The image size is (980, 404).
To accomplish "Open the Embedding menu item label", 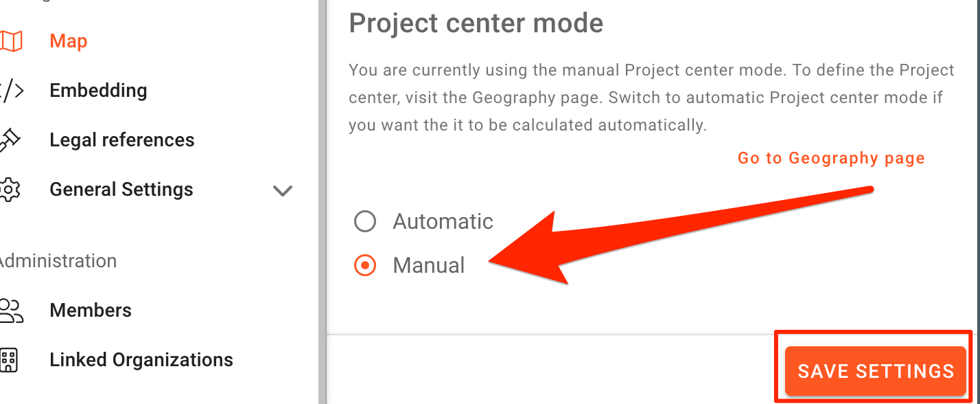I will pyautogui.click(x=98, y=91).
